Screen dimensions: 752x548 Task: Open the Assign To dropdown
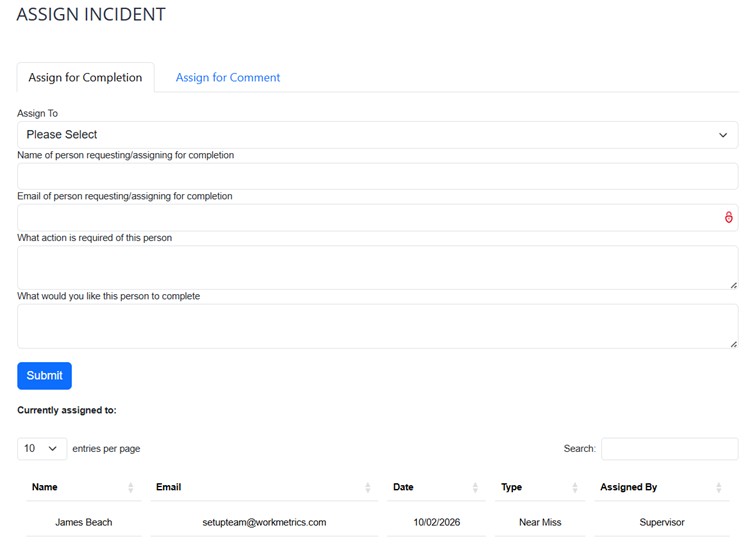377,135
